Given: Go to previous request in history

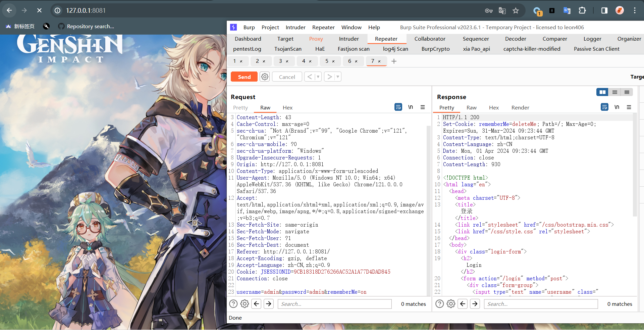Looking at the screenshot, I should point(310,77).
